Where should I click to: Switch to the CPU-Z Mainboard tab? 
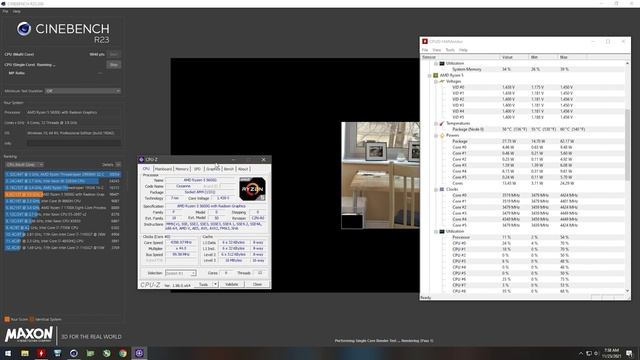click(x=163, y=169)
